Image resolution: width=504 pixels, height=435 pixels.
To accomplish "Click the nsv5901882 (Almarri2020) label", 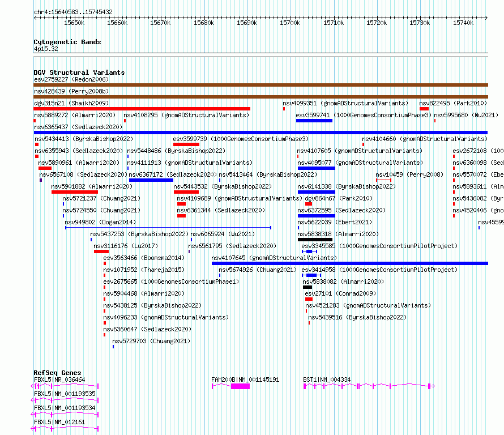I will coord(92,186).
